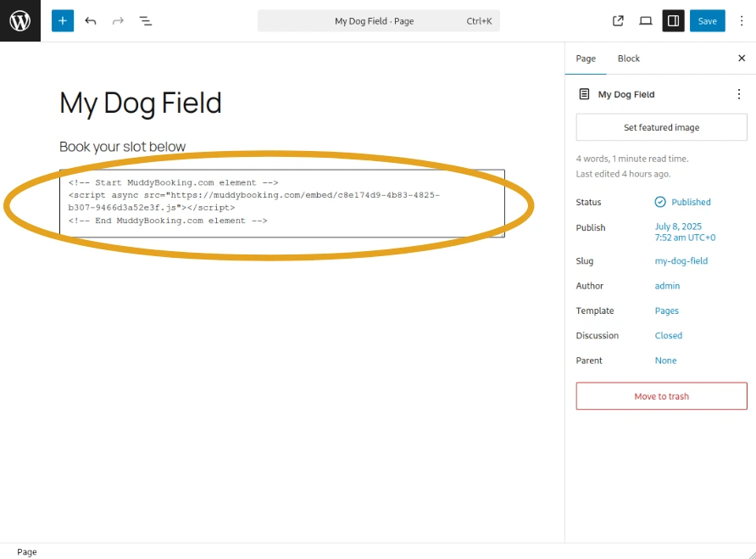
Task: Click the WordPress logo
Action: click(18, 19)
